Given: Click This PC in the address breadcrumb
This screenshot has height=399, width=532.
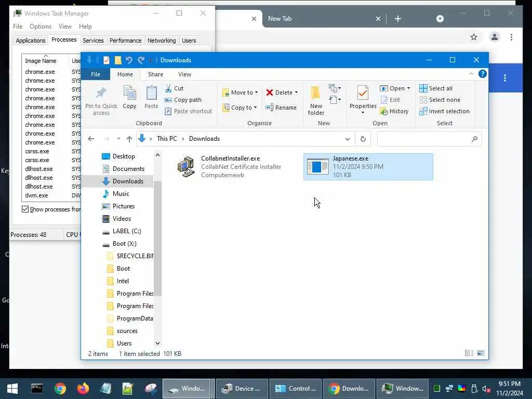Looking at the screenshot, I should tap(167, 139).
